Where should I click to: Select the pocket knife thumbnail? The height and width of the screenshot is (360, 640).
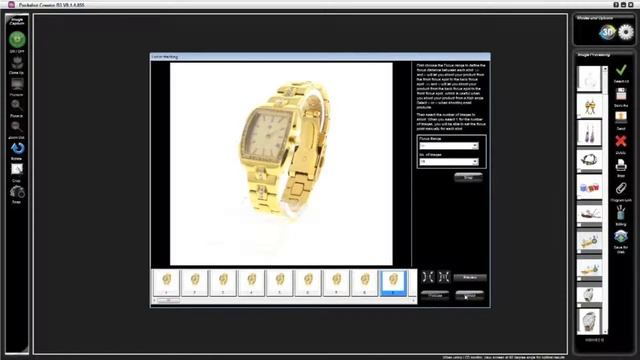tap(589, 214)
